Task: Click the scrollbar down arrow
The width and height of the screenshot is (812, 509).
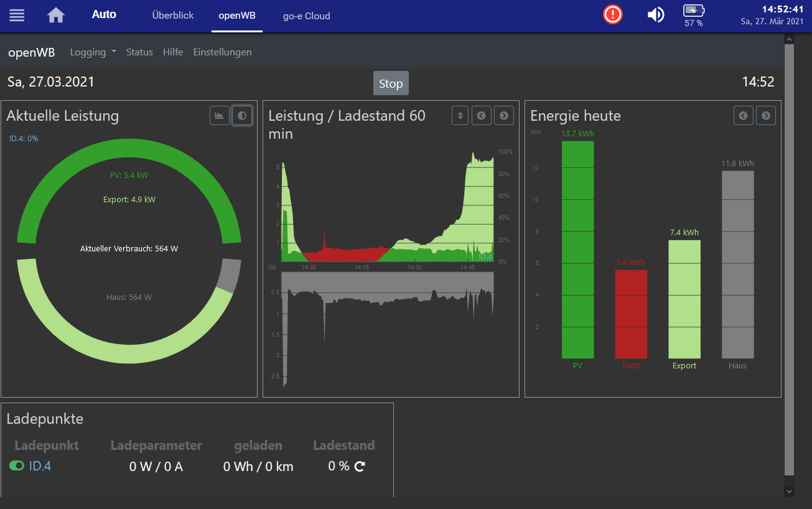Action: pyautogui.click(x=789, y=491)
